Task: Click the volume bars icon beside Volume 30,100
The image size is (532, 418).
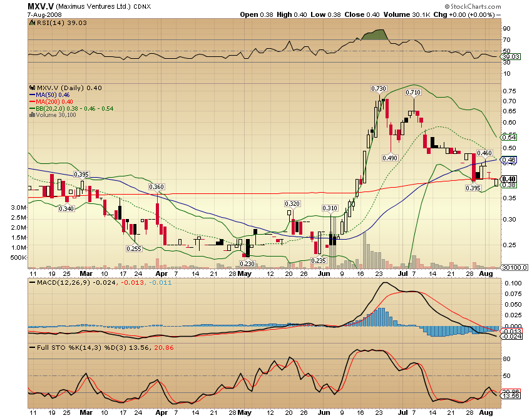Action: click(x=32, y=115)
